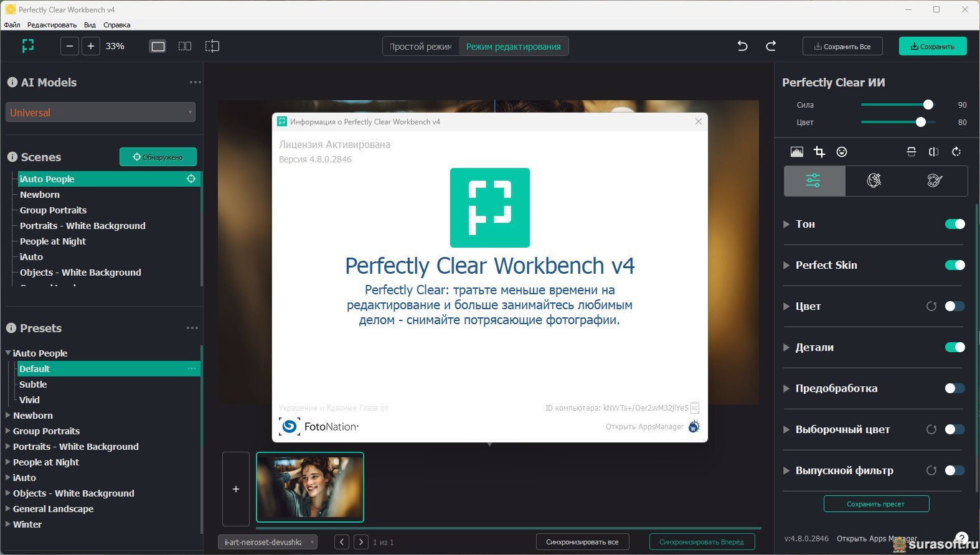Open the Default preset options dots
The image size is (980, 555).
coord(192,368)
